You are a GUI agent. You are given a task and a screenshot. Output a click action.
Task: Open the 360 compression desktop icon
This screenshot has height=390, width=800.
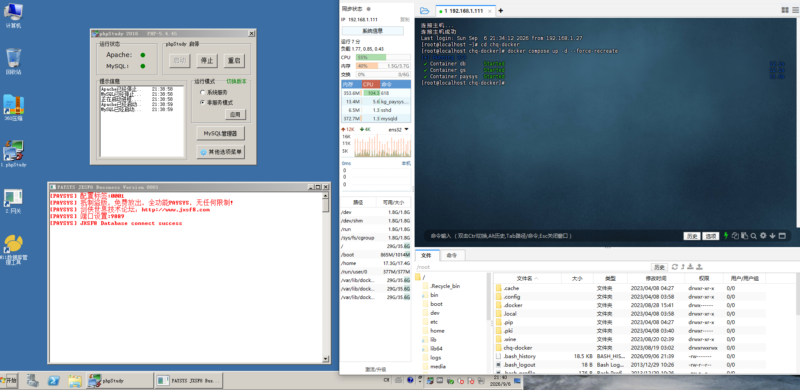(x=13, y=108)
